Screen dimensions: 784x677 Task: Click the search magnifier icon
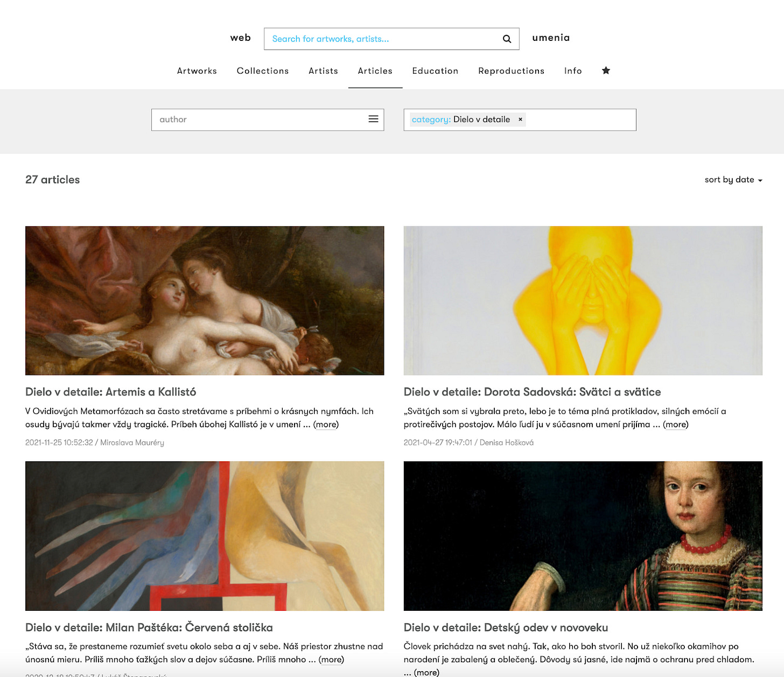coord(507,39)
